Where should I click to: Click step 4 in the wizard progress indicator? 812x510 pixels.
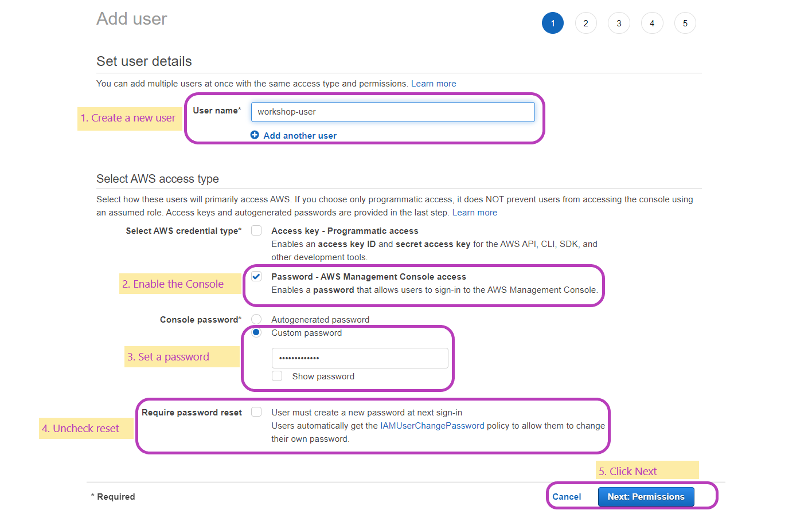[x=652, y=23]
